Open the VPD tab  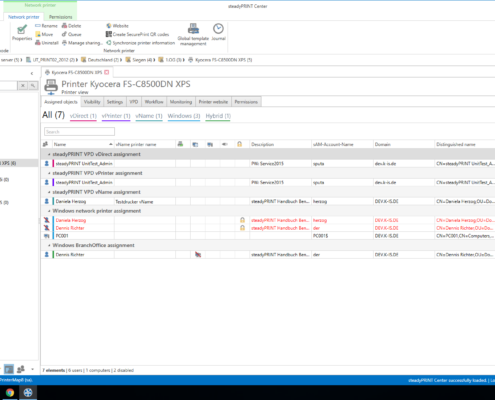[134, 102]
